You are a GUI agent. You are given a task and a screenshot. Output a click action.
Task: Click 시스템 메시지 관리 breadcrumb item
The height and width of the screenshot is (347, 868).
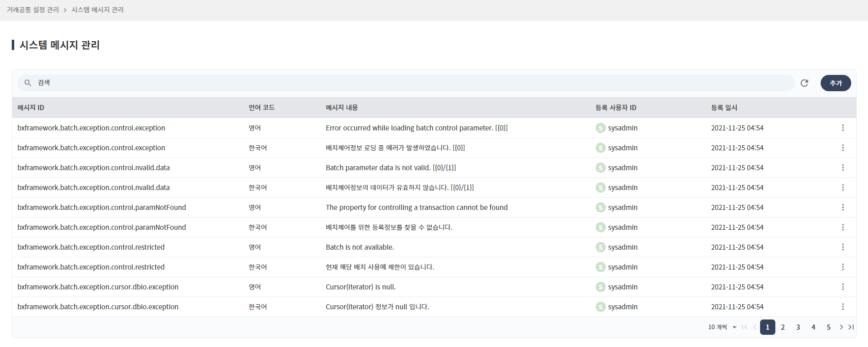97,10
